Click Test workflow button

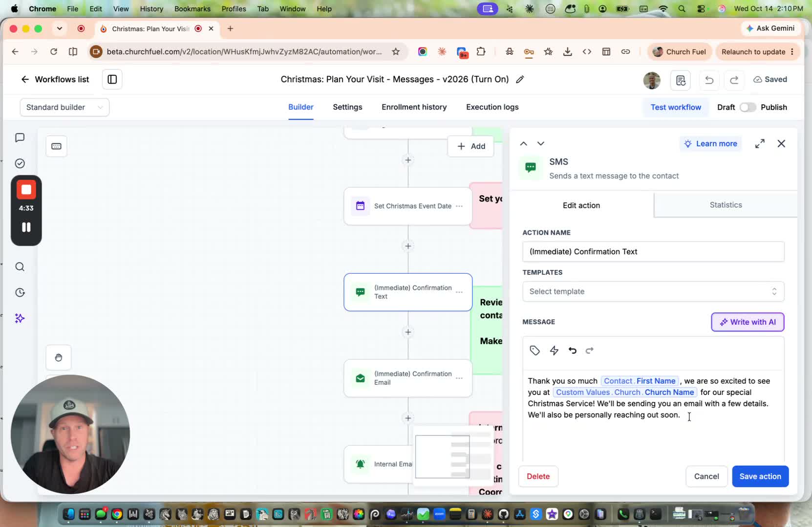(x=675, y=107)
